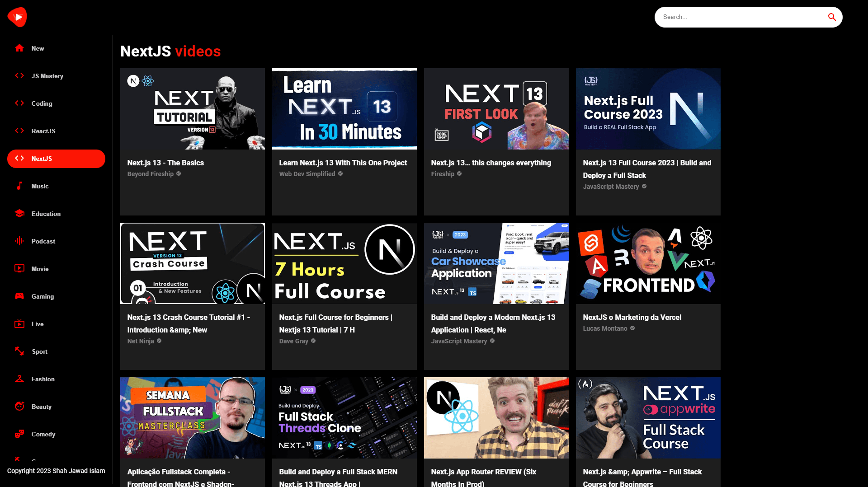Click the music note icon
868x487 pixels.
(x=19, y=186)
